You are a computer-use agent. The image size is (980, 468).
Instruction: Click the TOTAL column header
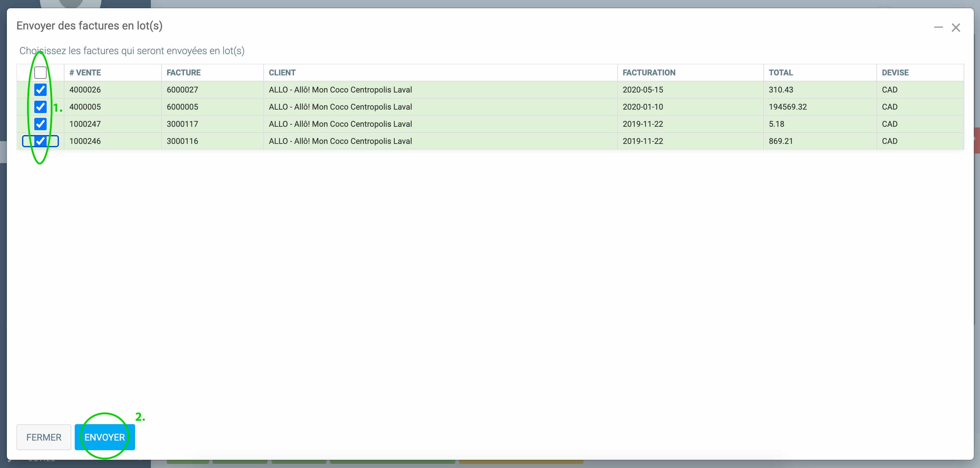pos(780,73)
